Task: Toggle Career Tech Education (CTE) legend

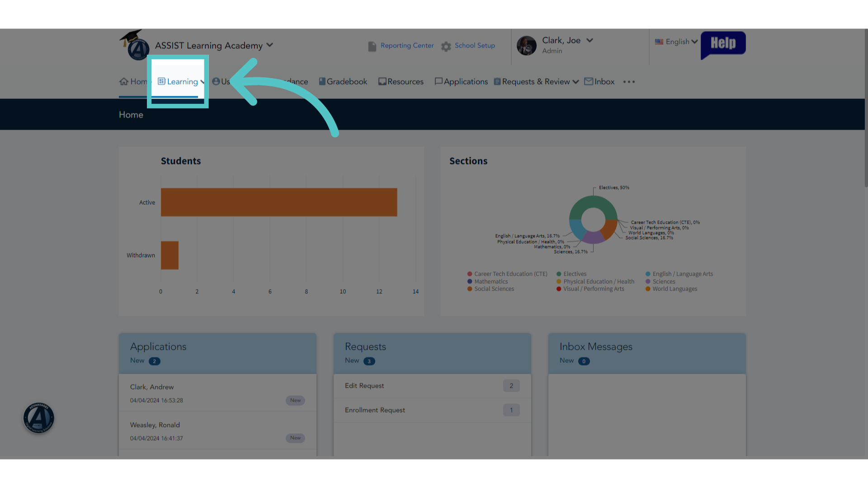Action: tap(507, 274)
